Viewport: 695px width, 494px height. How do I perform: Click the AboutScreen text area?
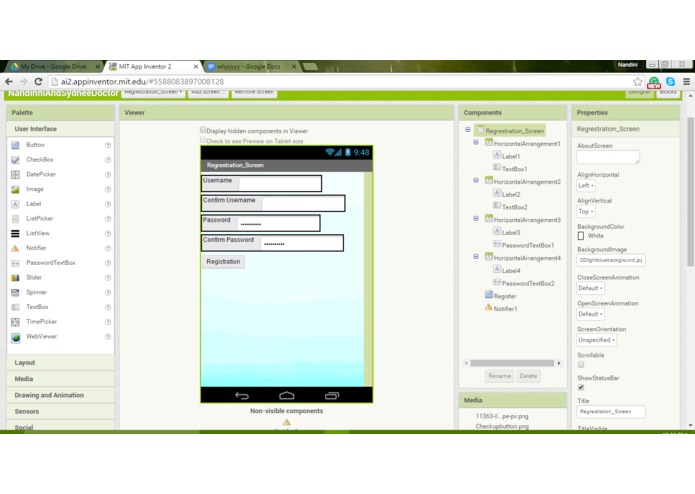coord(608,157)
